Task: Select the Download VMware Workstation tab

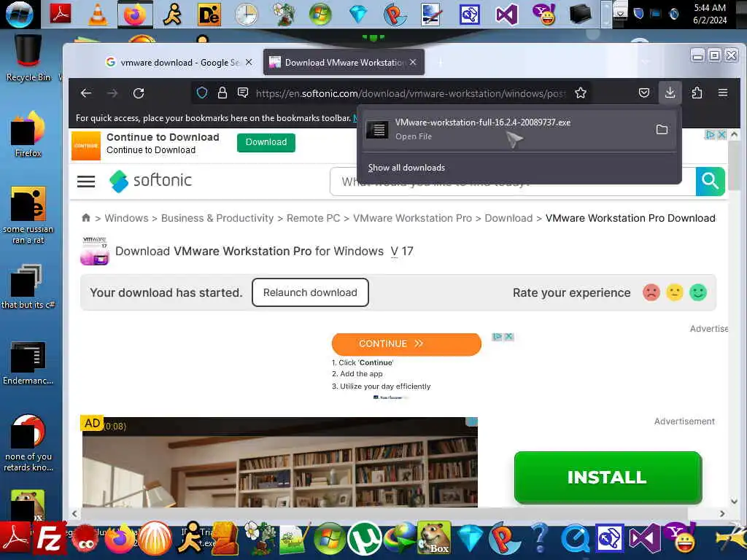Action: coord(338,63)
